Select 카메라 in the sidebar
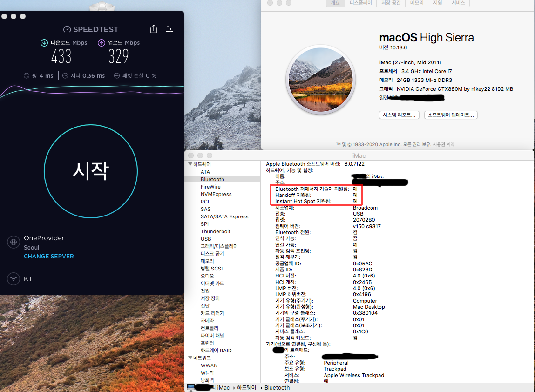The image size is (535, 392). coord(207,321)
